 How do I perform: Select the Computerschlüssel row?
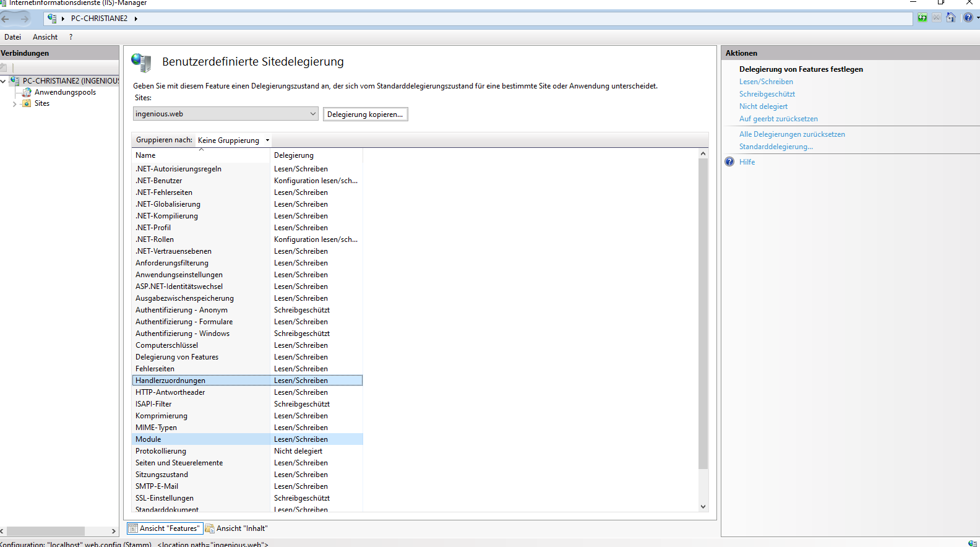tap(247, 345)
